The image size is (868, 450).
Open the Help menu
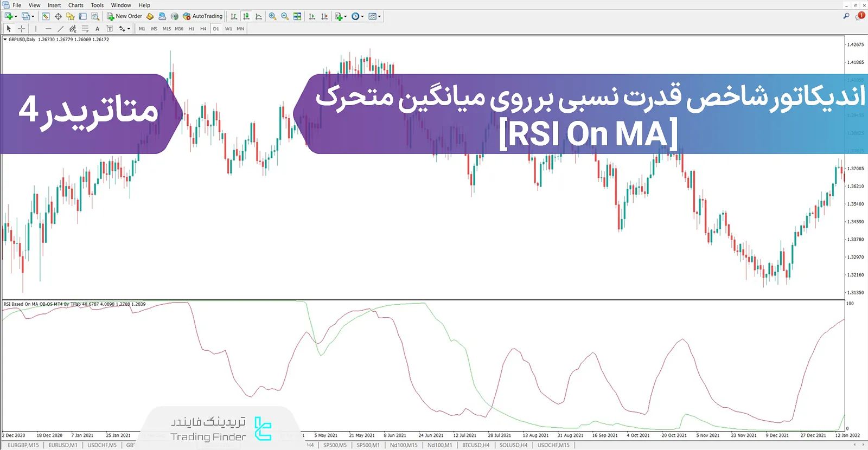pos(144,5)
